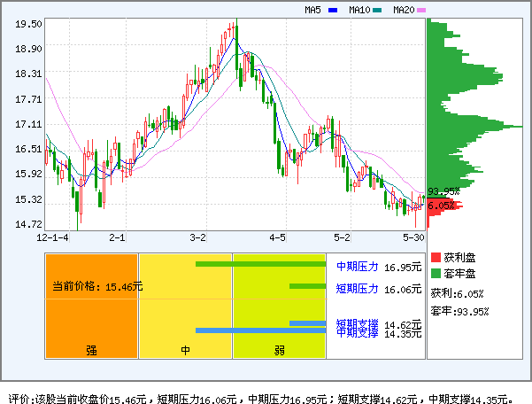Click the 19.50 price axis label
532x404 pixels.
point(28,24)
